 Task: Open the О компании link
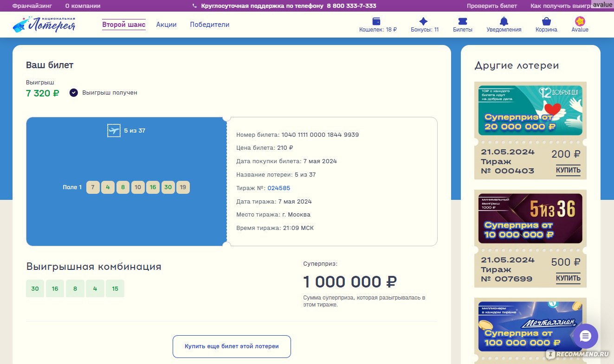(83, 6)
